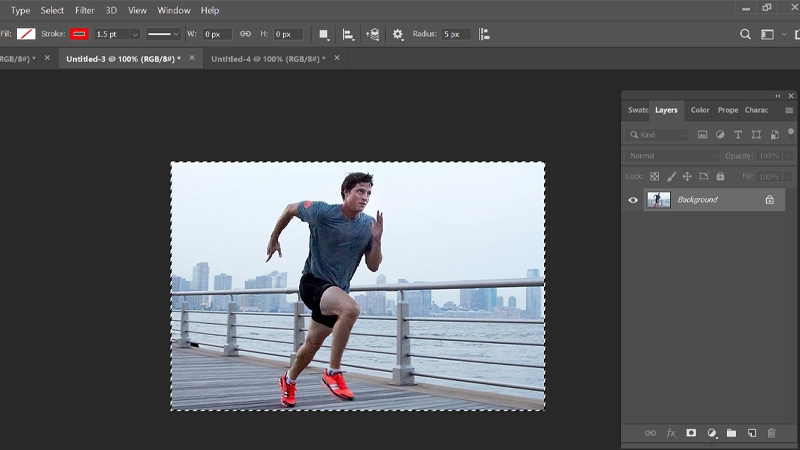The height and width of the screenshot is (450, 800).
Task: Expand the workspace switcher chevron
Action: (784, 34)
